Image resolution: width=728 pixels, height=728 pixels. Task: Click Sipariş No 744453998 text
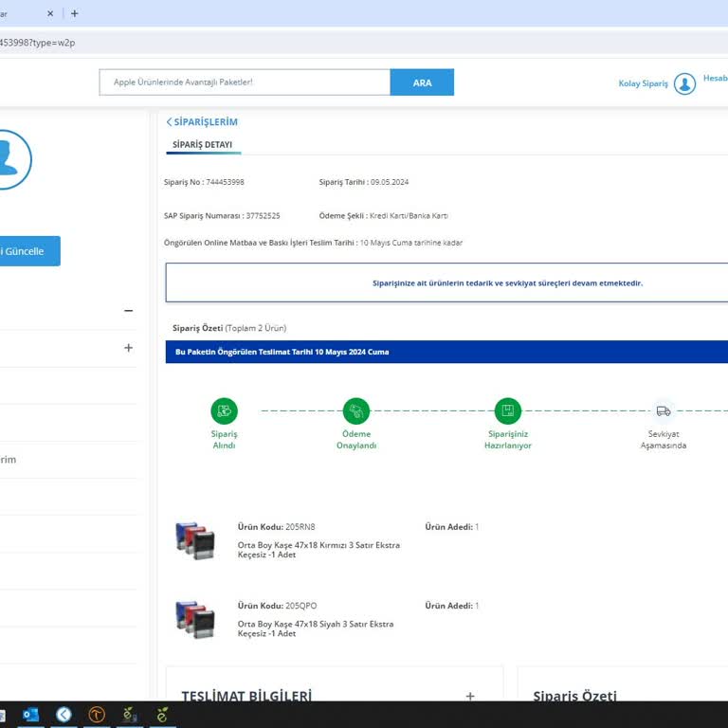pyautogui.click(x=204, y=182)
